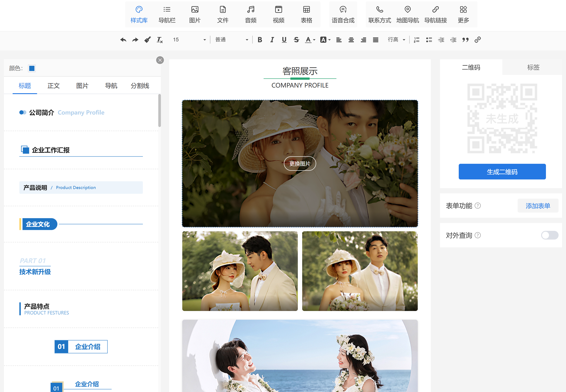566x392 pixels.
Task: Toggle italic formatting
Action: [x=272, y=40]
